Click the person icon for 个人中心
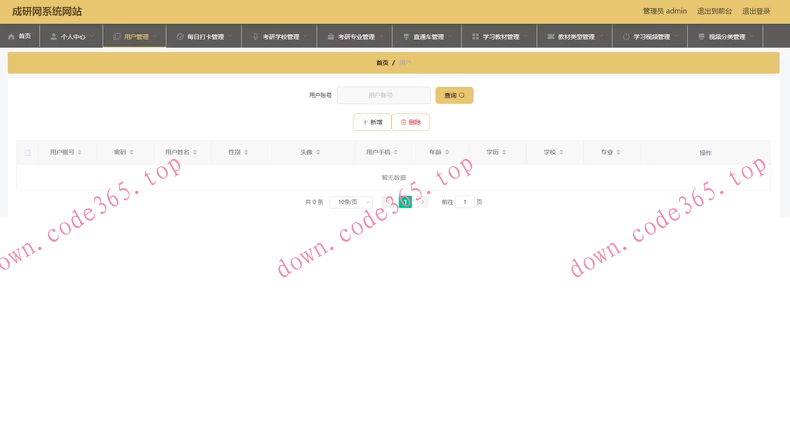The width and height of the screenshot is (790, 435). pyautogui.click(x=53, y=37)
